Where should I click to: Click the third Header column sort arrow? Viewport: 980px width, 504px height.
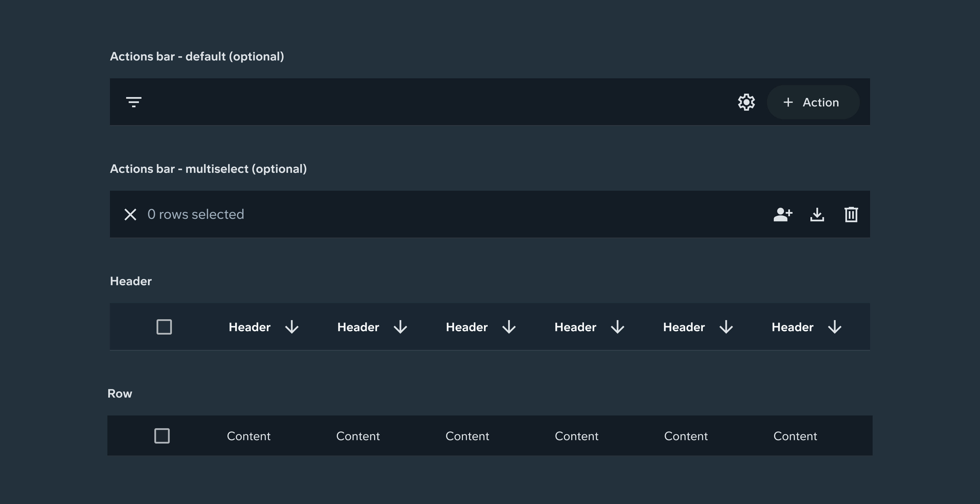coord(509,327)
